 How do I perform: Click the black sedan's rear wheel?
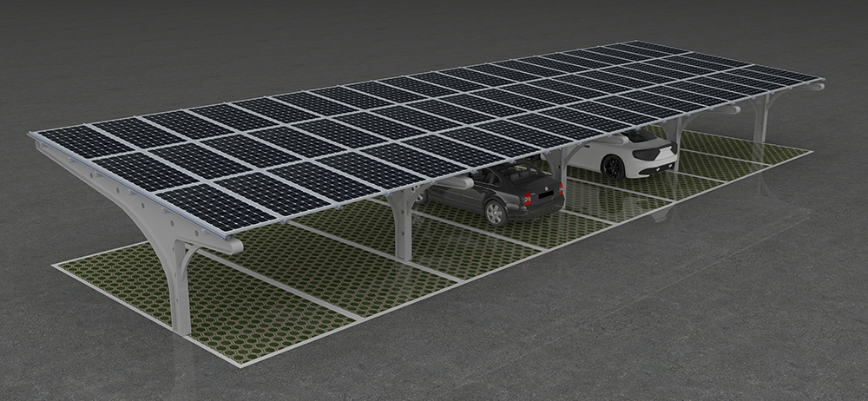pyautogui.click(x=496, y=213)
